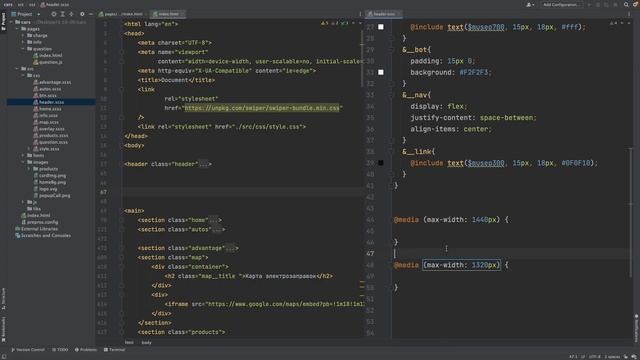Click #0F0F10 dark color swatch in gutter
The width and height of the screenshot is (640, 360).
(x=381, y=163)
